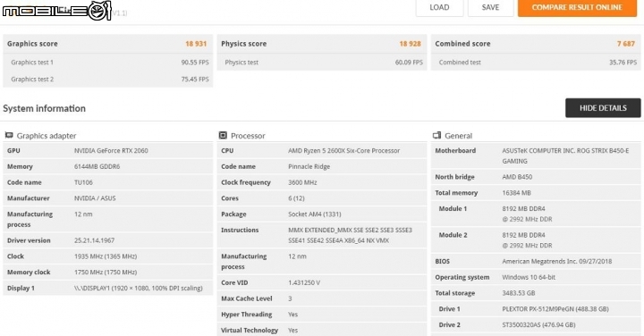The image size is (644, 336).
Task: Hide system details with HIDE DETAILS
Action: click(x=603, y=108)
